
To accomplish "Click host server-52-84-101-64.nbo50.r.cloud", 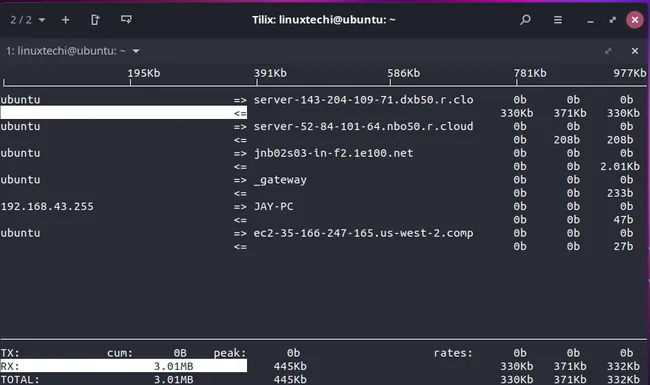I will 364,126.
